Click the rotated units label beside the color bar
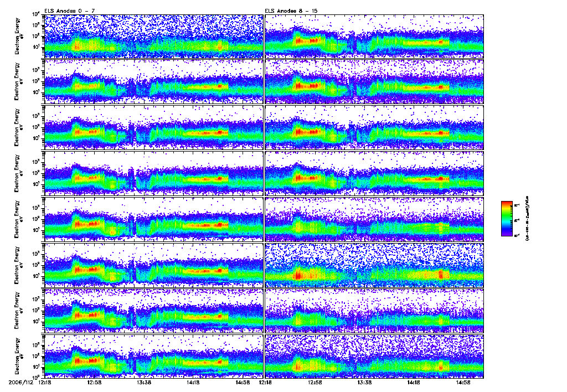 527,219
